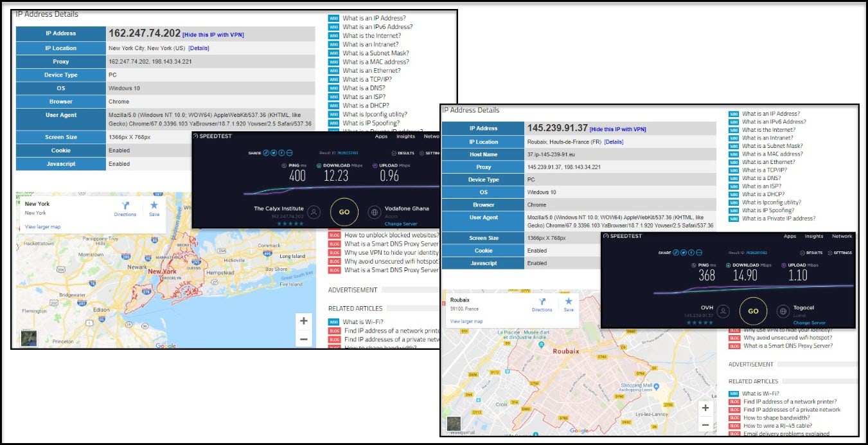This screenshot has width=868, height=445.
Task: Click the Twitter share icon in the Calyx Institute speedtest
Action: pyautogui.click(x=274, y=153)
